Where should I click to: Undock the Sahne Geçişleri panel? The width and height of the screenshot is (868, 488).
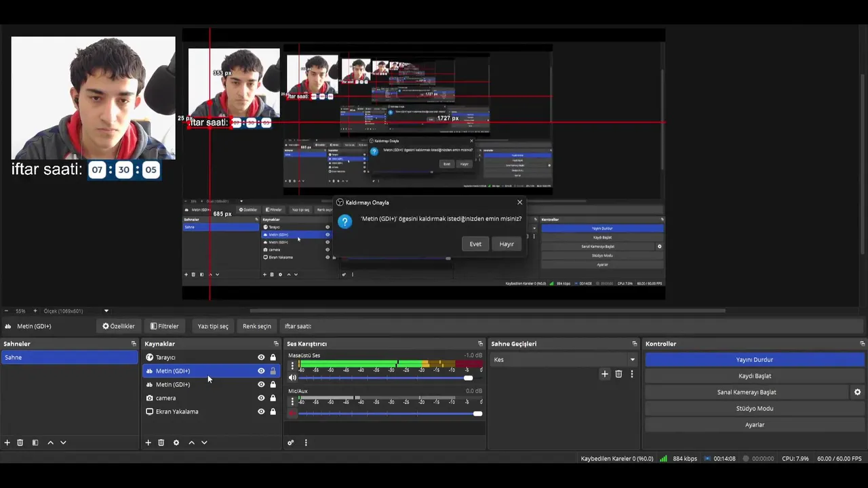tap(635, 344)
